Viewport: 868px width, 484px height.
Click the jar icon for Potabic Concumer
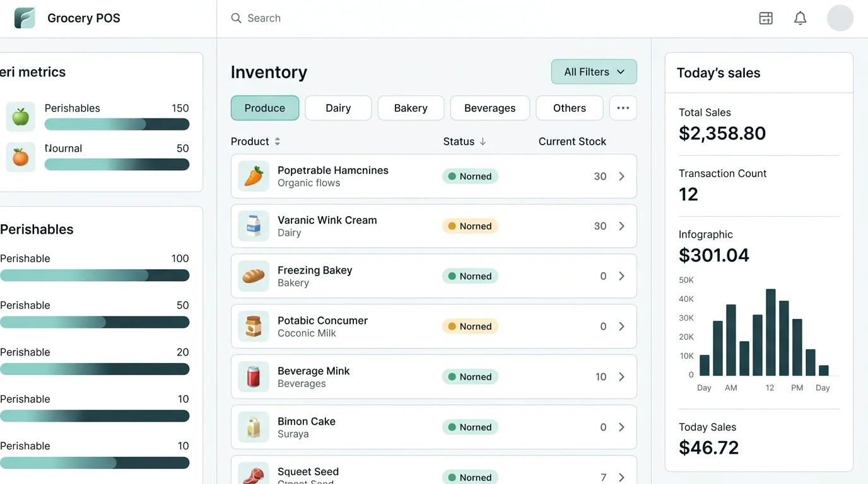pyautogui.click(x=254, y=326)
